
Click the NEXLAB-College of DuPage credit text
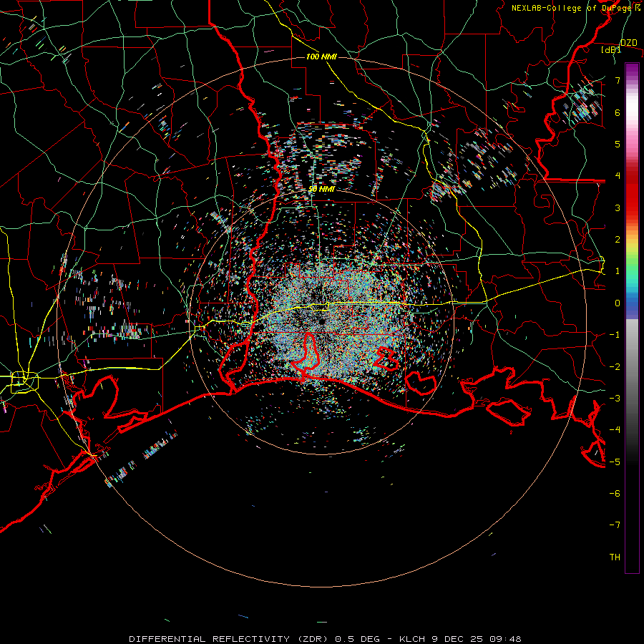(573, 8)
